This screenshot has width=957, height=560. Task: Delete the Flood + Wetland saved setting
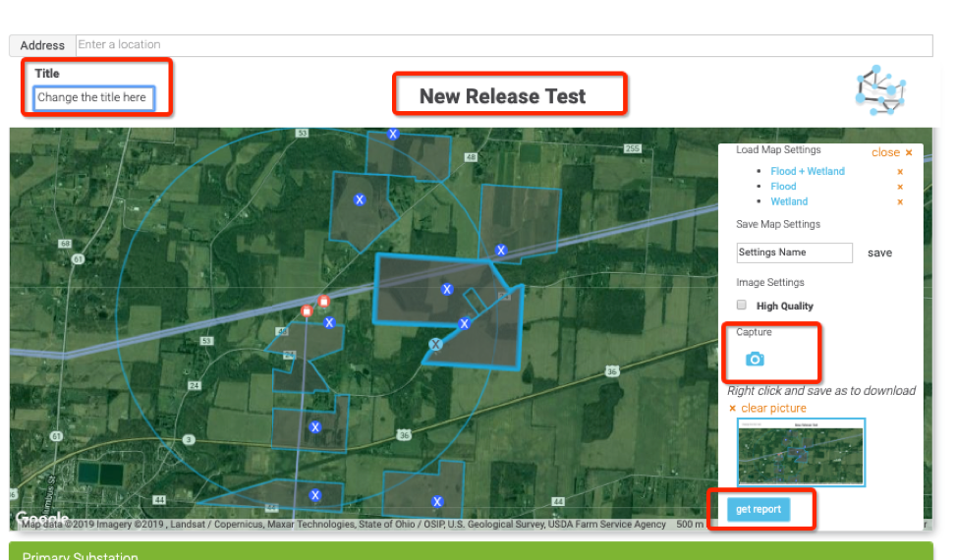pyautogui.click(x=899, y=172)
